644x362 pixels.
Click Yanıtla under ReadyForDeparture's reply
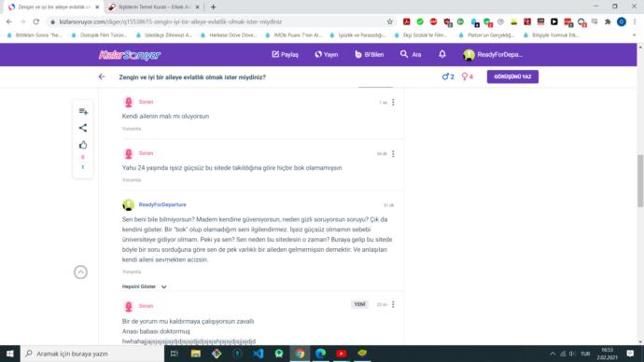(x=132, y=271)
